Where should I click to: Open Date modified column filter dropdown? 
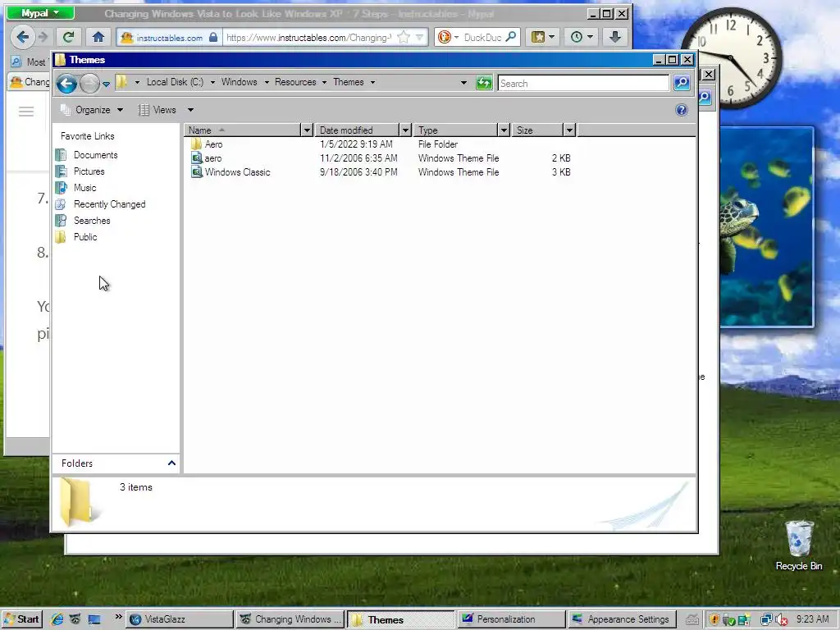click(x=405, y=130)
